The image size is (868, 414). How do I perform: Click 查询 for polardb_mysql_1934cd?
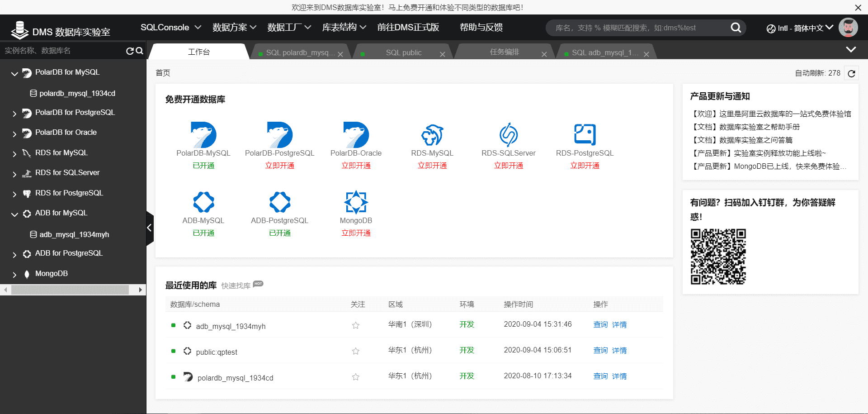[600, 376]
